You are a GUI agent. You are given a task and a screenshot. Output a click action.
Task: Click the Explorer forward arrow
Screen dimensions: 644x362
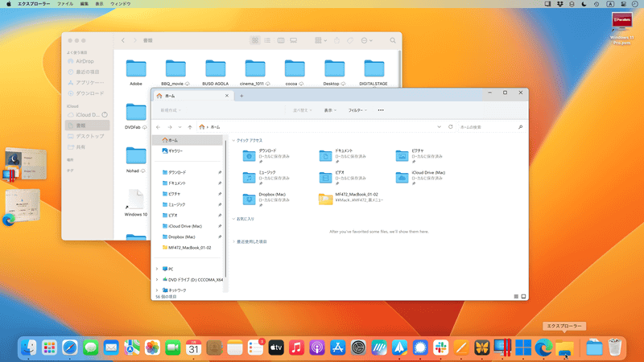170,127
